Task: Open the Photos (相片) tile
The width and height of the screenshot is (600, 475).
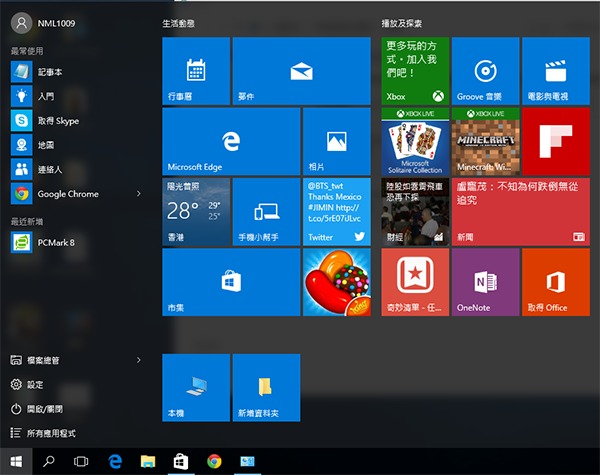Action: pos(337,141)
